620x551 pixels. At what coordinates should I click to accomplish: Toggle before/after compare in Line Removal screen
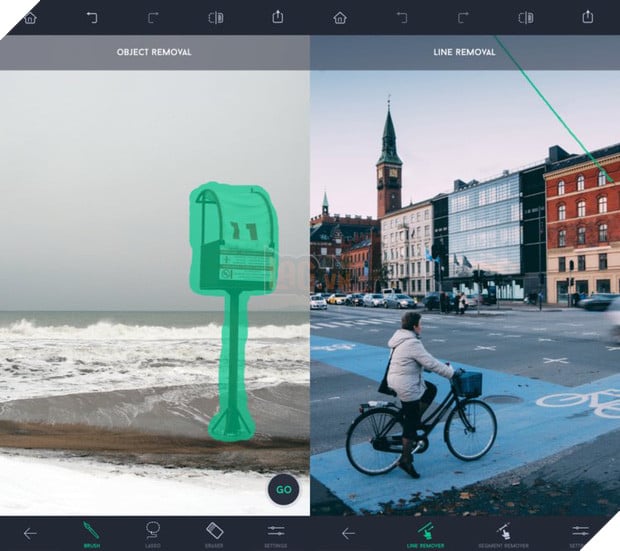(526, 18)
